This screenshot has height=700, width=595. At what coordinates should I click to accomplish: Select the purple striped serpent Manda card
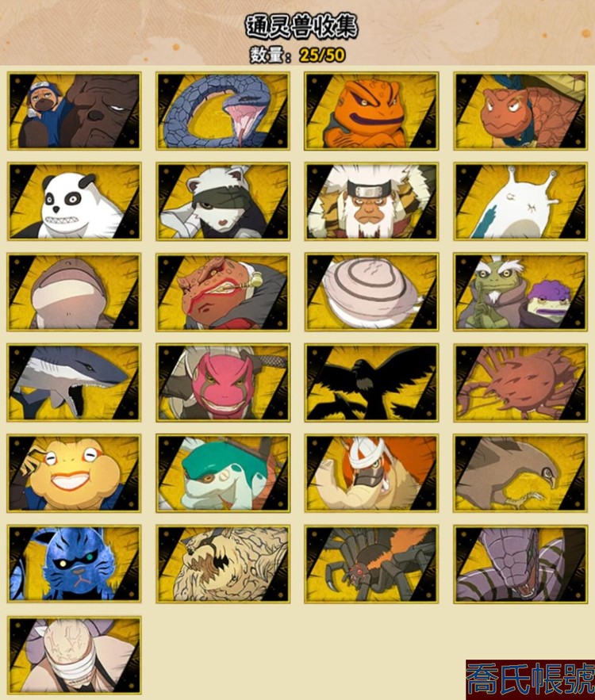tap(520, 564)
